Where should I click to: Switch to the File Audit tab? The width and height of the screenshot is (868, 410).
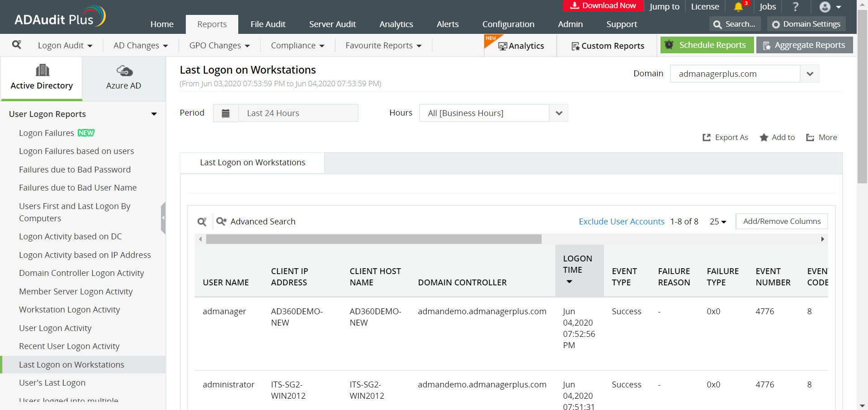point(268,24)
